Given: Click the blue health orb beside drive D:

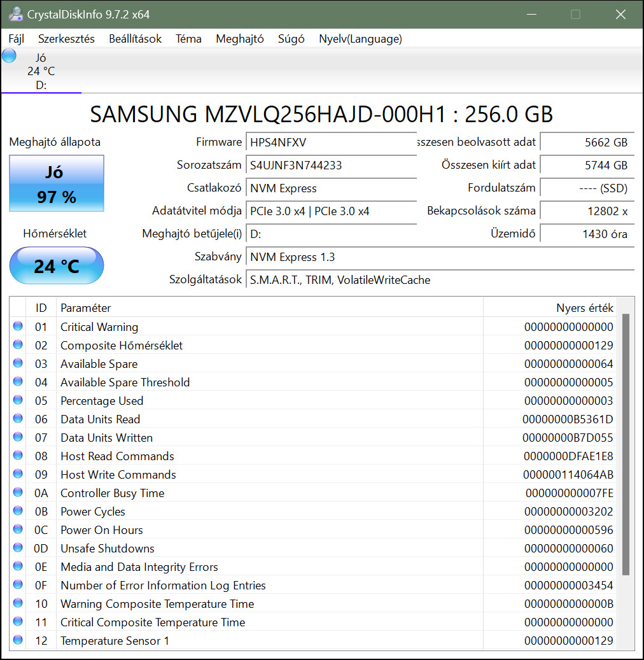Looking at the screenshot, I should pyautogui.click(x=9, y=55).
